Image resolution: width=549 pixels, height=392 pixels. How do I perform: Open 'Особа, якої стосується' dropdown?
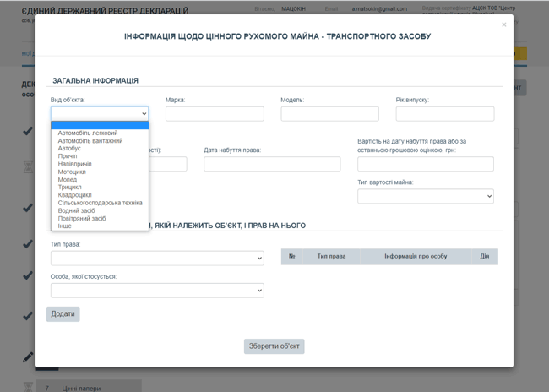tap(157, 291)
